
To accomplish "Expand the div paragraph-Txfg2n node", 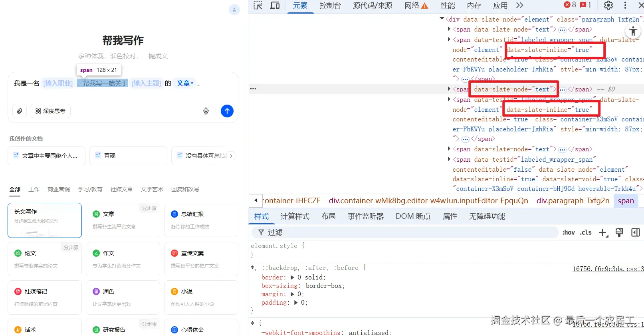I will pyautogui.click(x=442, y=18).
